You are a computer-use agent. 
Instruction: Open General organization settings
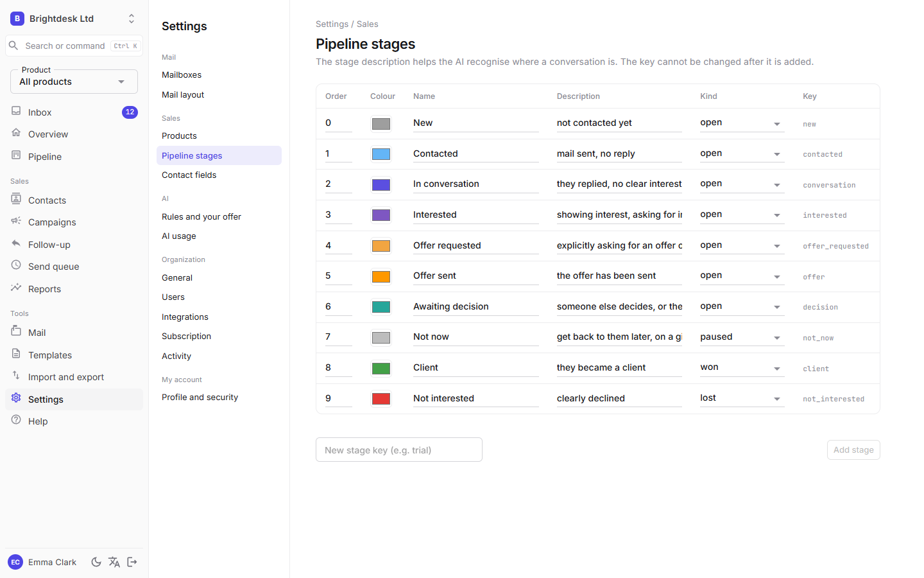pyautogui.click(x=219, y=277)
